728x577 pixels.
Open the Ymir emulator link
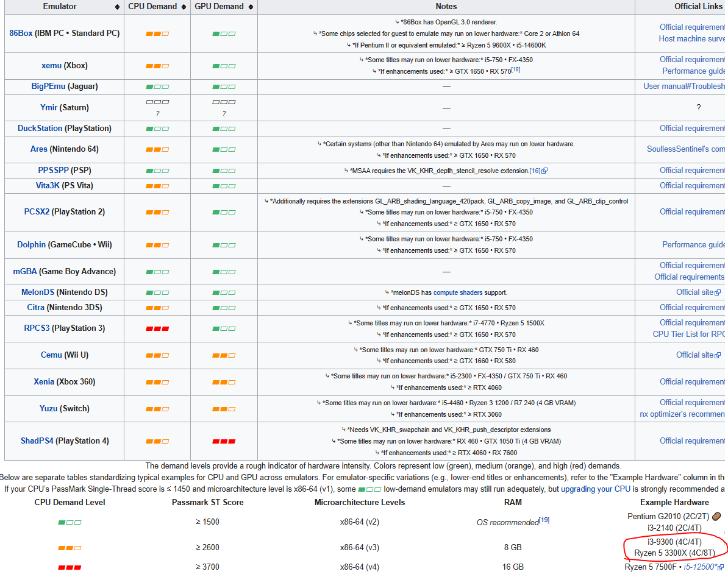coord(49,108)
